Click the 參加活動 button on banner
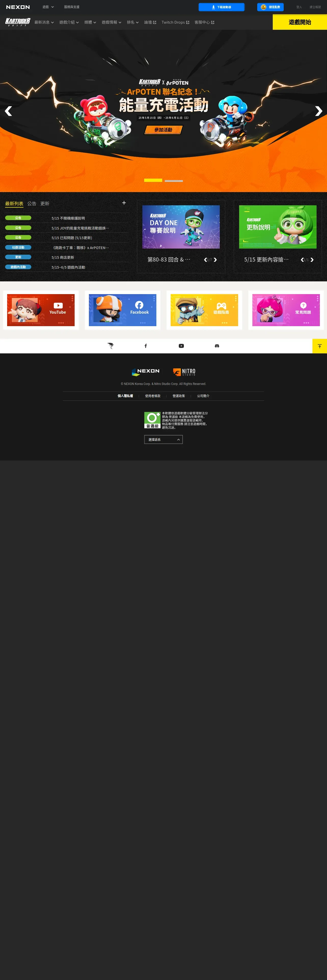Image resolution: width=327 pixels, height=980 pixels. [x=163, y=130]
